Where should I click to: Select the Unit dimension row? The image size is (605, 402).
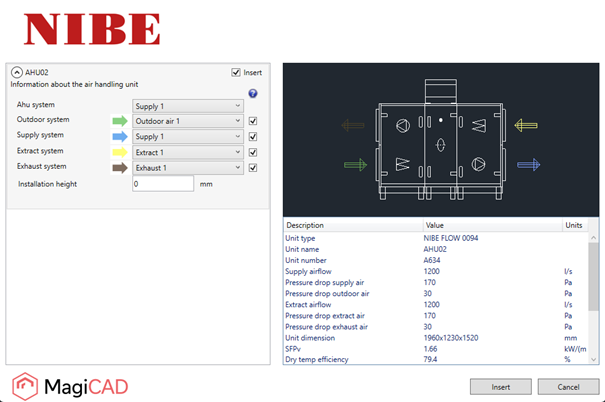point(436,338)
